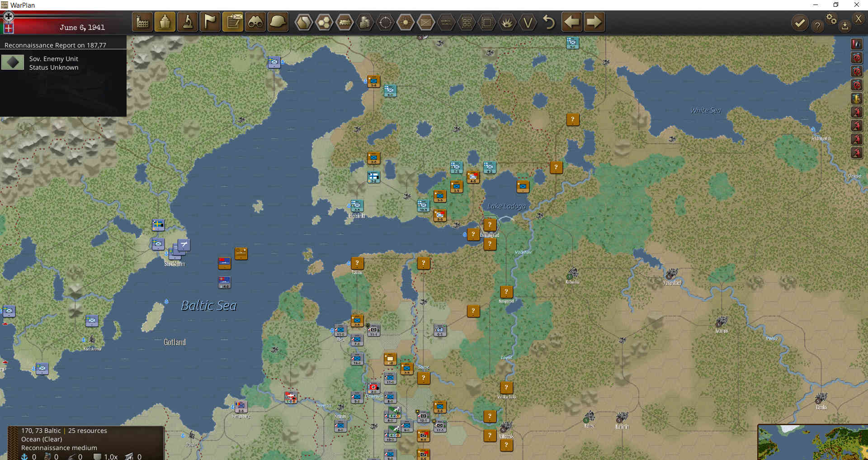Select the aircraft counter near Stockholm
Viewport: 868px width, 460px height.
pyautogui.click(x=184, y=245)
